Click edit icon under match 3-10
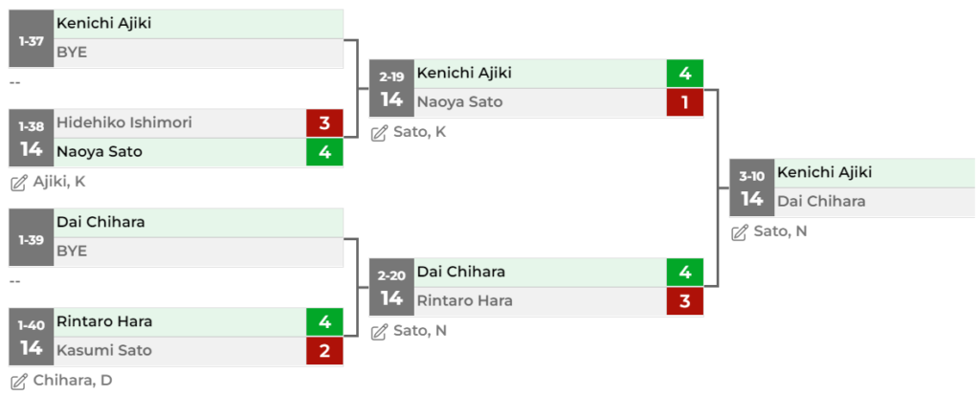The width and height of the screenshot is (980, 396). click(x=739, y=231)
